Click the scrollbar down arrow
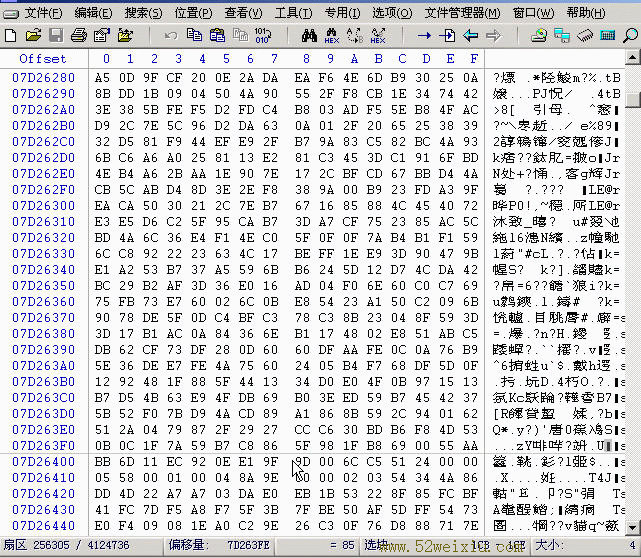641x558 pixels. click(633, 528)
